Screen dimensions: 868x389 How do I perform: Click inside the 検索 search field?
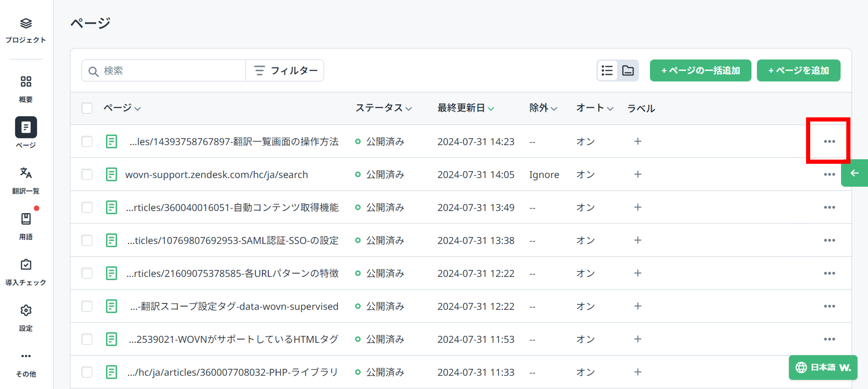(x=162, y=71)
